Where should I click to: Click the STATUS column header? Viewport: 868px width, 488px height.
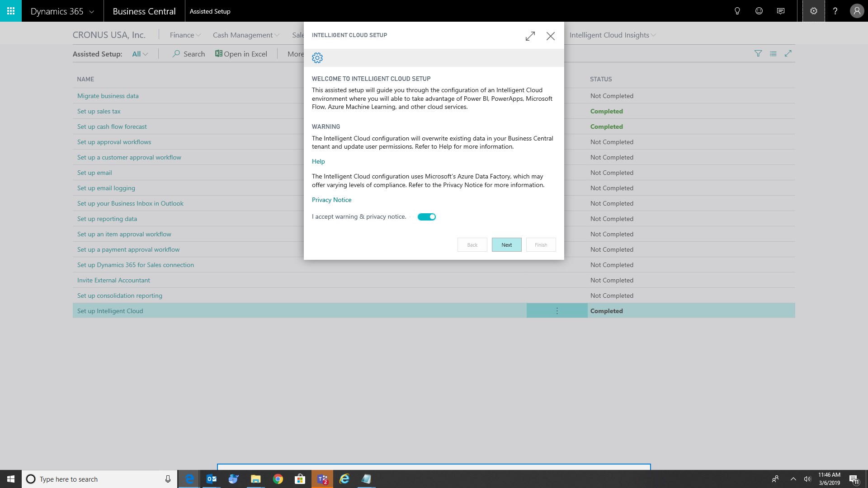pos(601,79)
